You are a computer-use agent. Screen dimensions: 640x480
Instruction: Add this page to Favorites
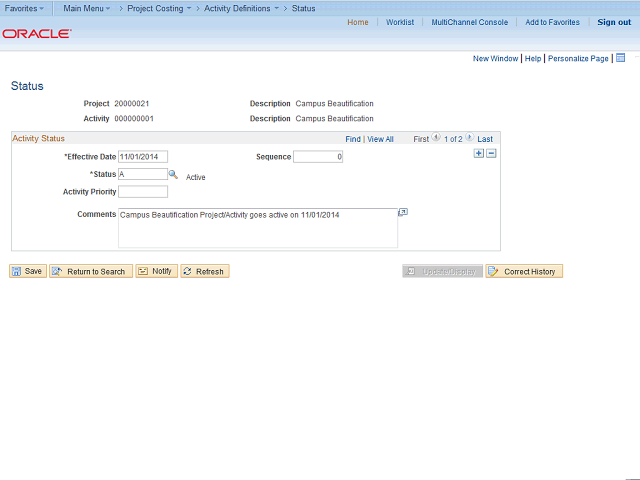tap(552, 22)
